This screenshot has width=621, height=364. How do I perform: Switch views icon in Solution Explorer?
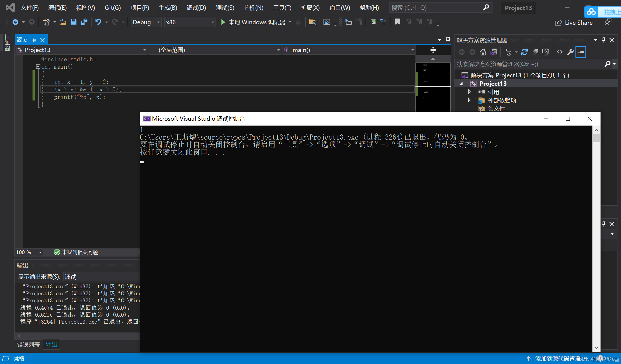coord(493,52)
